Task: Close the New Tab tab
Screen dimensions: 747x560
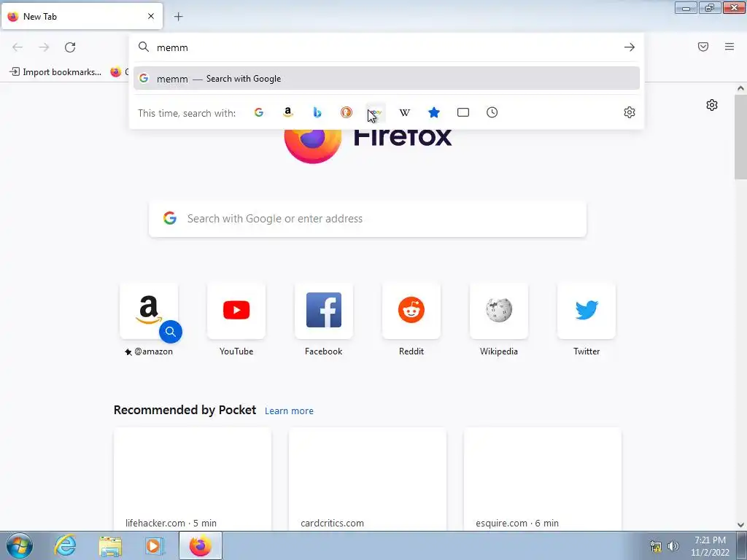Action: coord(151,16)
